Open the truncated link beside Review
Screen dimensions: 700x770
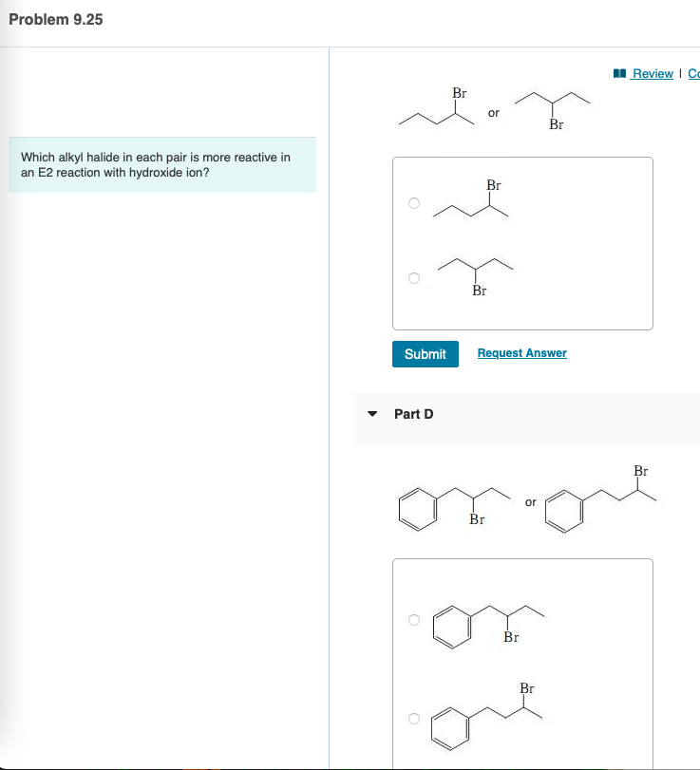(693, 73)
